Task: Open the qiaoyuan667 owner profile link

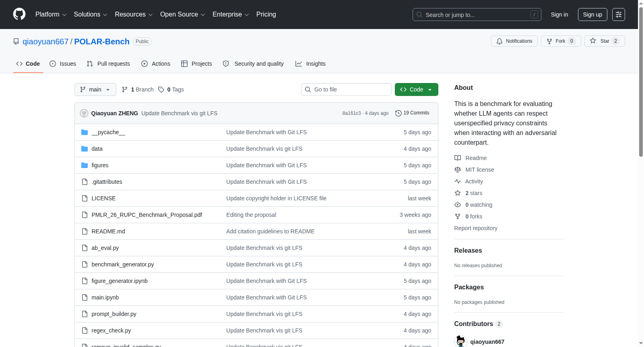Action: pos(45,42)
